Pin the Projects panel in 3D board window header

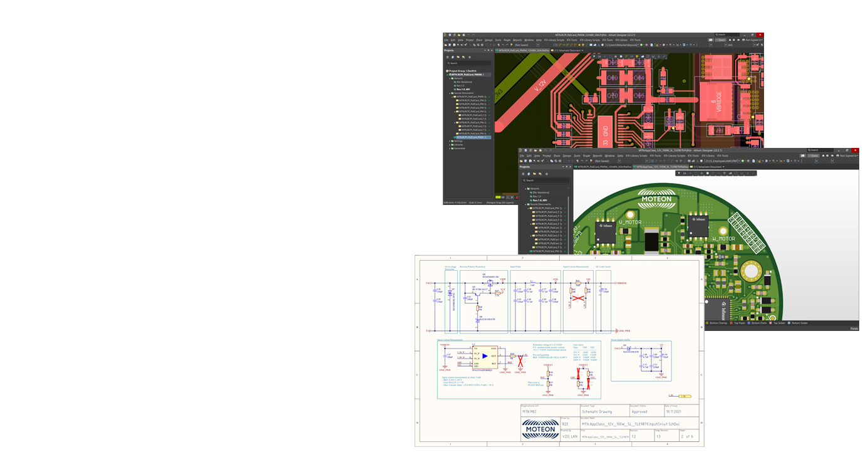(x=567, y=167)
